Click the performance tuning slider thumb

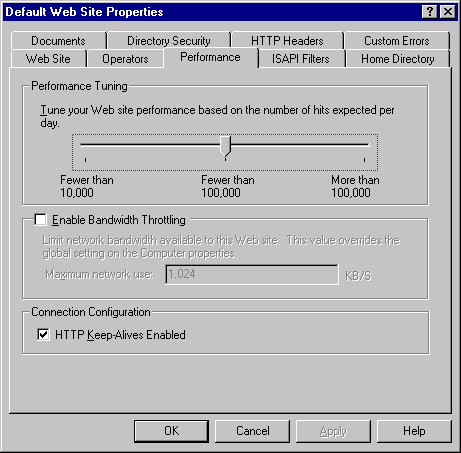point(226,146)
